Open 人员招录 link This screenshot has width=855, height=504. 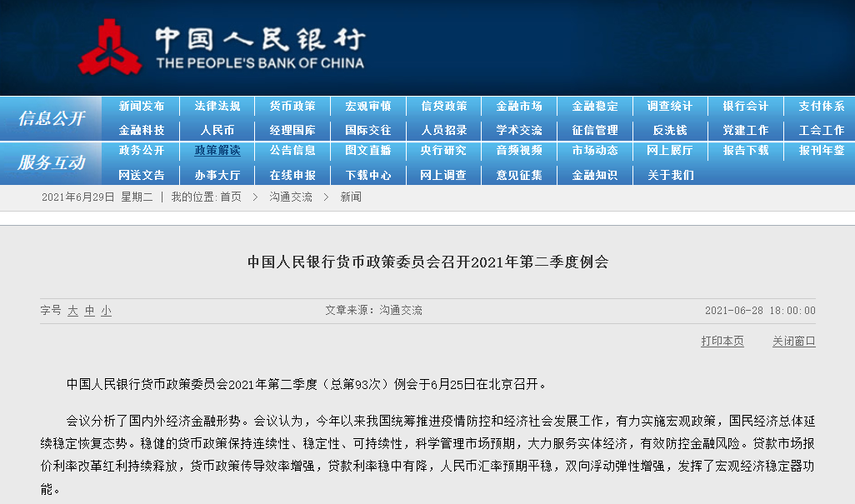click(444, 130)
